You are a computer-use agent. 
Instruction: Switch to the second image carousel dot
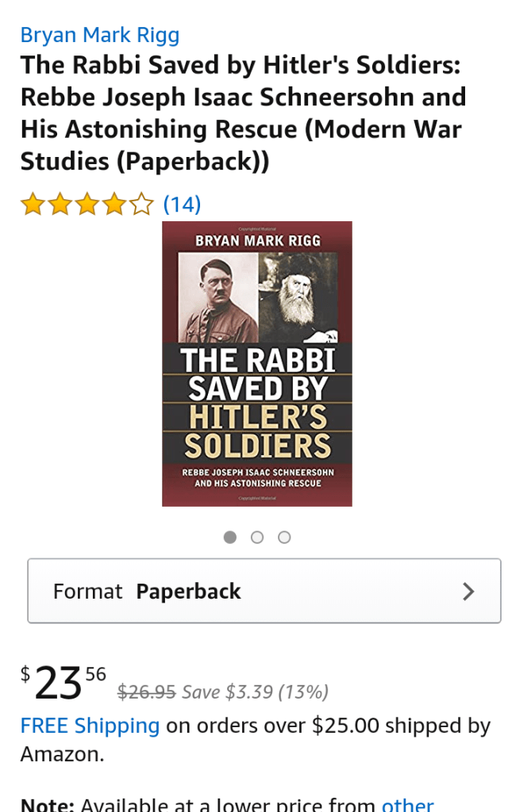257,538
